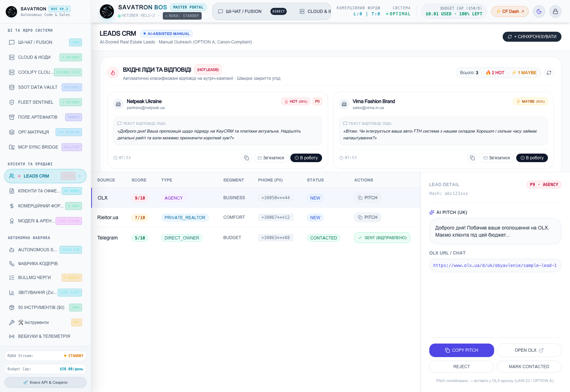Screen dimensions: 570x392
Task: Toggle dark mode with moon icon
Action: (539, 11)
